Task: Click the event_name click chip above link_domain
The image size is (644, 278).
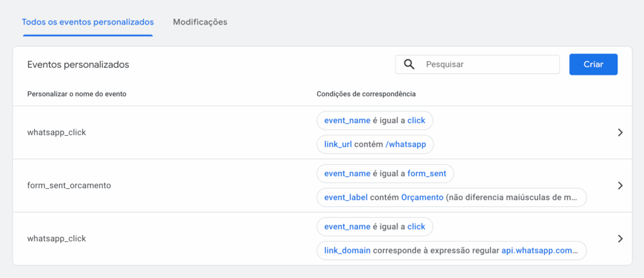Action: click(375, 226)
